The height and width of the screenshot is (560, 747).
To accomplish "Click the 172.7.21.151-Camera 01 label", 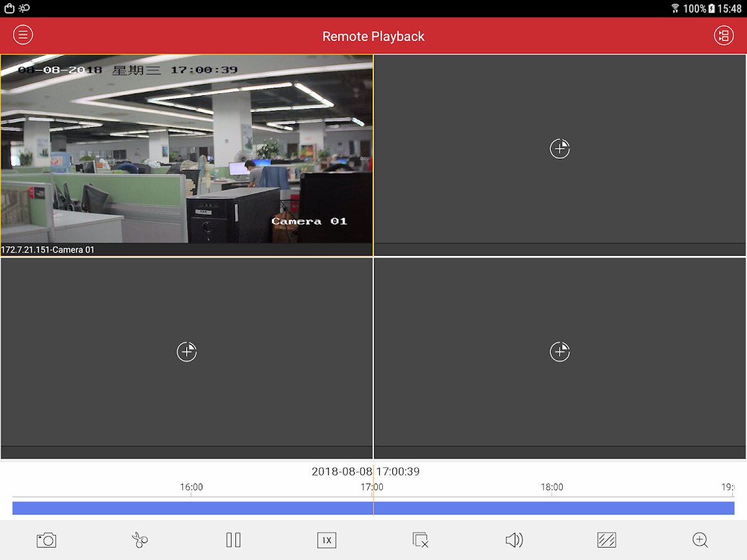I will [48, 250].
